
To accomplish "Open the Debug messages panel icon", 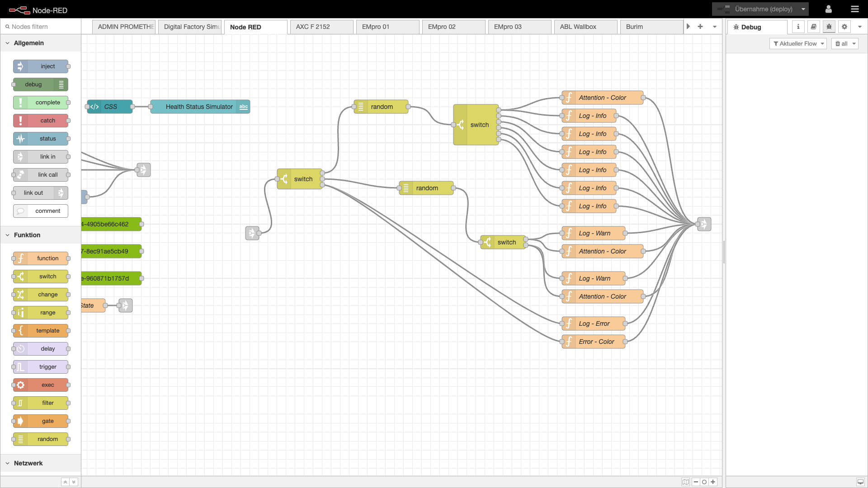I will (829, 27).
